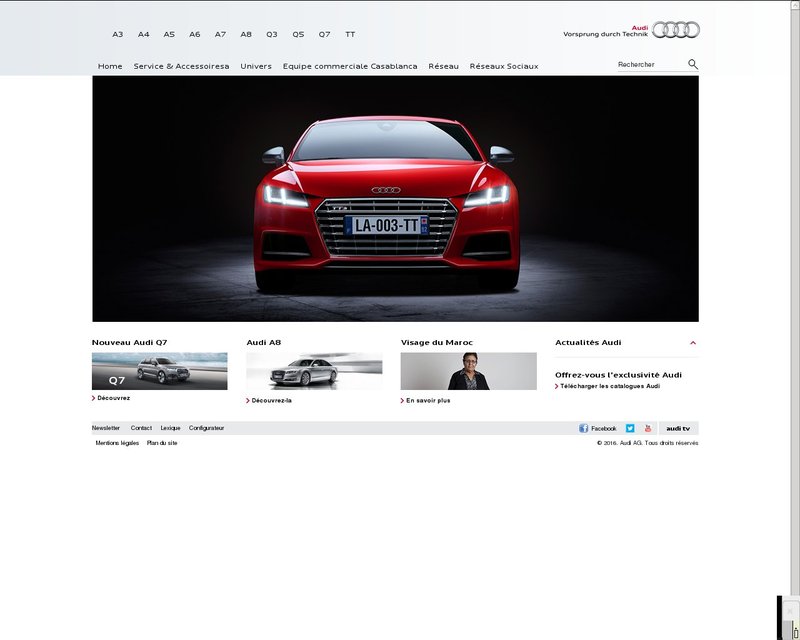The height and width of the screenshot is (640, 800).
Task: Click the Q7 car thumbnail
Action: pos(160,371)
